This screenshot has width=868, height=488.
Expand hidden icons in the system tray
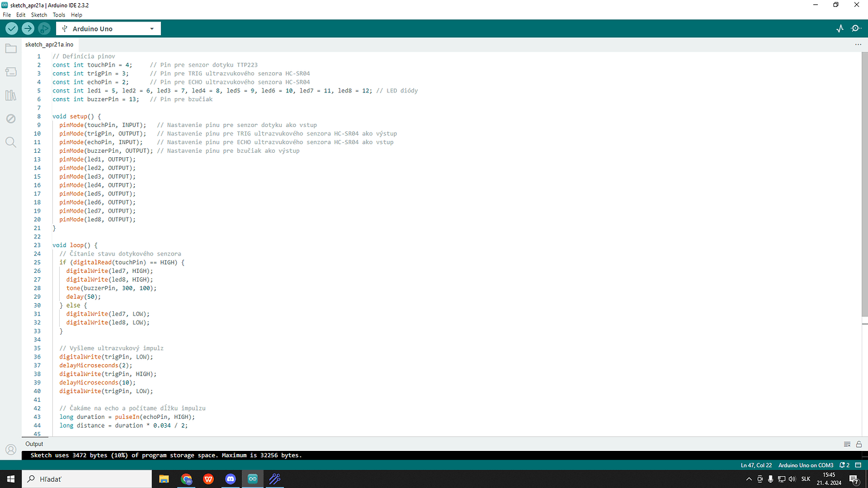point(748,479)
